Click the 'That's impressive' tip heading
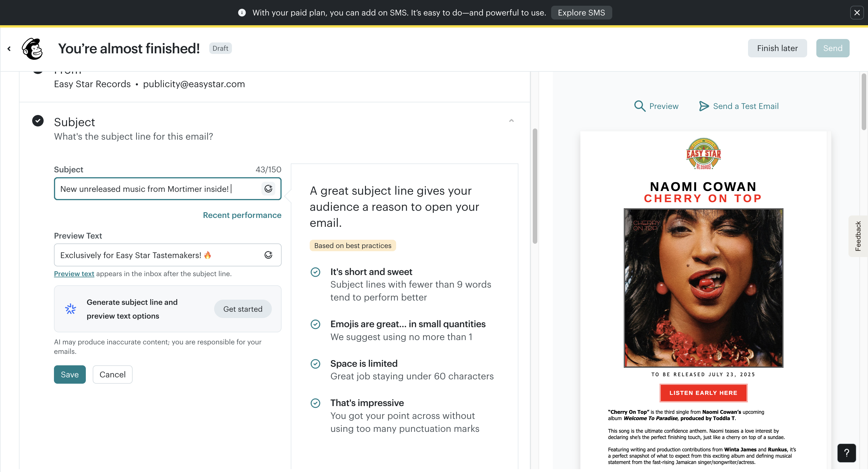 (367, 403)
